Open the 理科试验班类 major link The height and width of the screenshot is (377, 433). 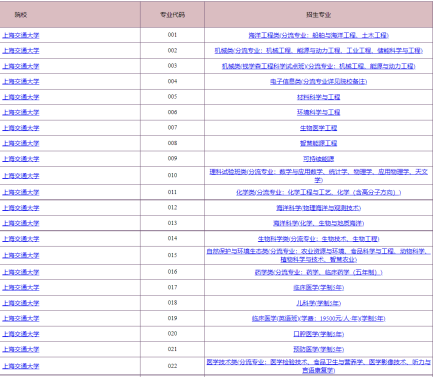pos(318,176)
